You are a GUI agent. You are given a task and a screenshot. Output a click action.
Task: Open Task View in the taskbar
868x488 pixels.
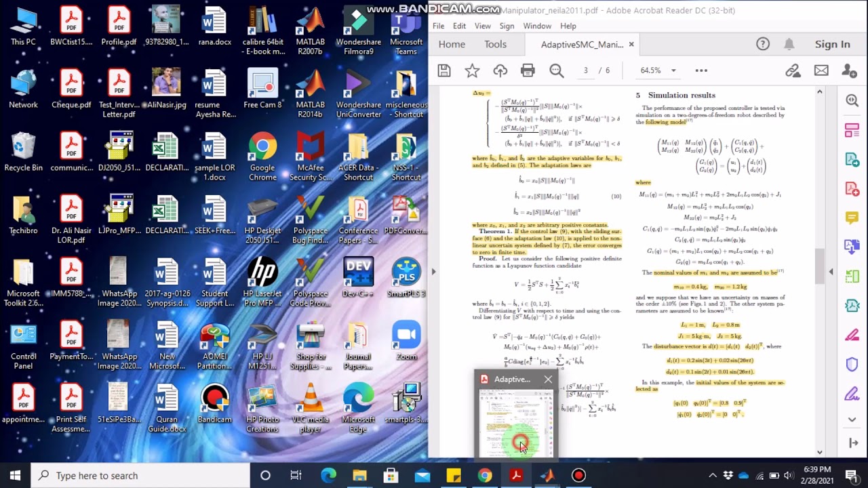click(x=296, y=475)
